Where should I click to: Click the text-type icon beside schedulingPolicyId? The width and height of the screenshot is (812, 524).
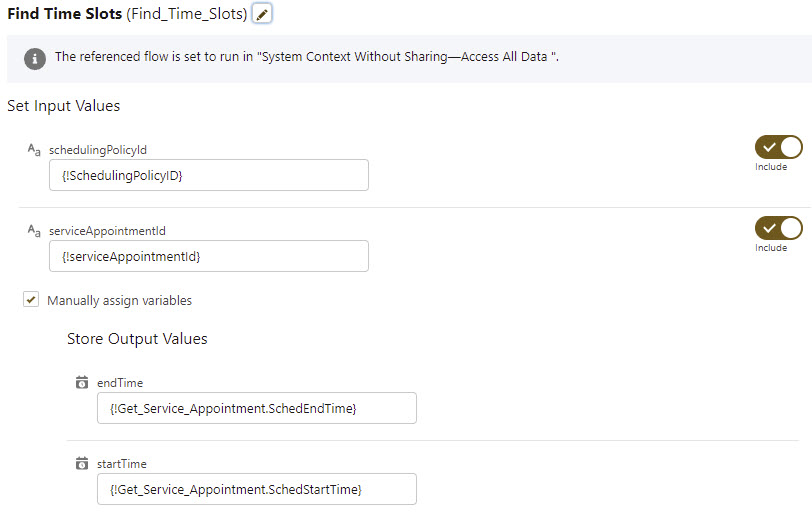point(34,150)
